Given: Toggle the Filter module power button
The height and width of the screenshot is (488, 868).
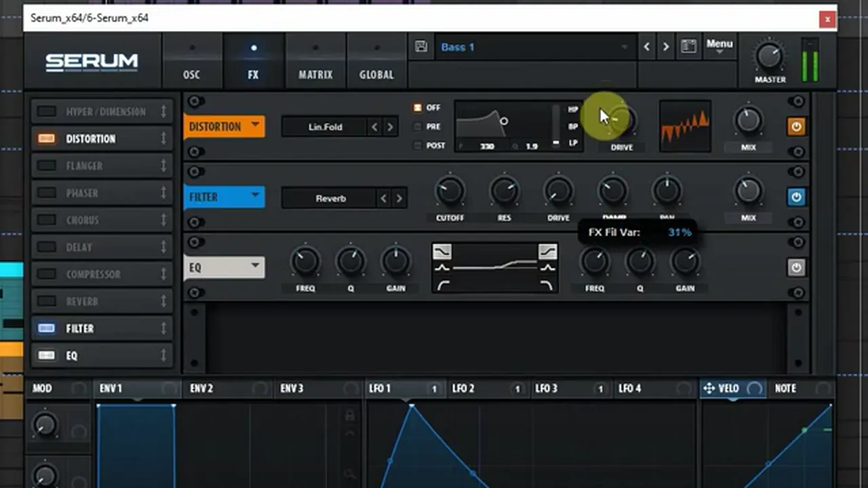Looking at the screenshot, I should (796, 197).
